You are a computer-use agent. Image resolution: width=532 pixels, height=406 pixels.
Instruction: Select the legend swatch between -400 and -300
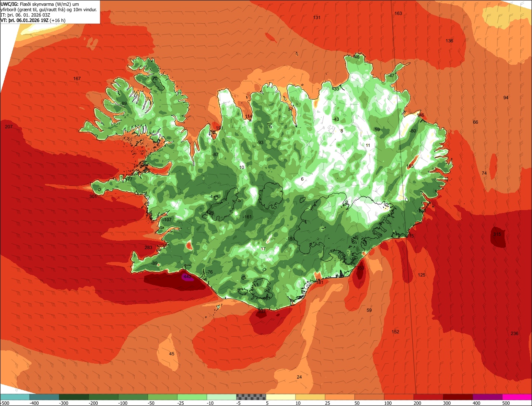point(44,397)
